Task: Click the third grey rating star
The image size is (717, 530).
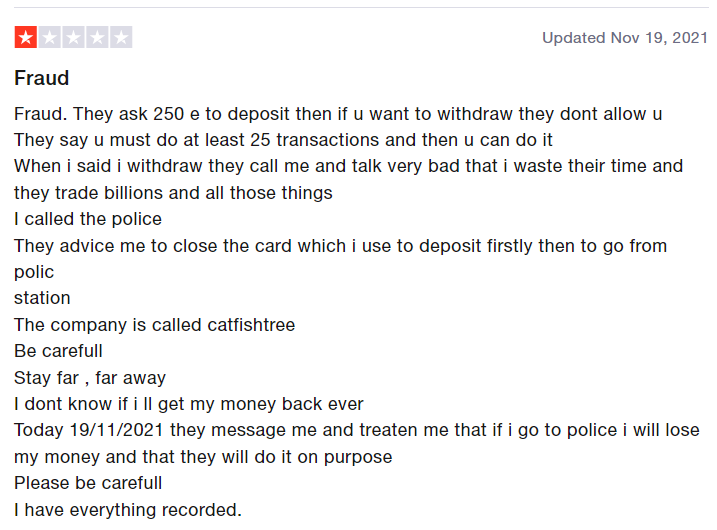Action: (x=73, y=38)
